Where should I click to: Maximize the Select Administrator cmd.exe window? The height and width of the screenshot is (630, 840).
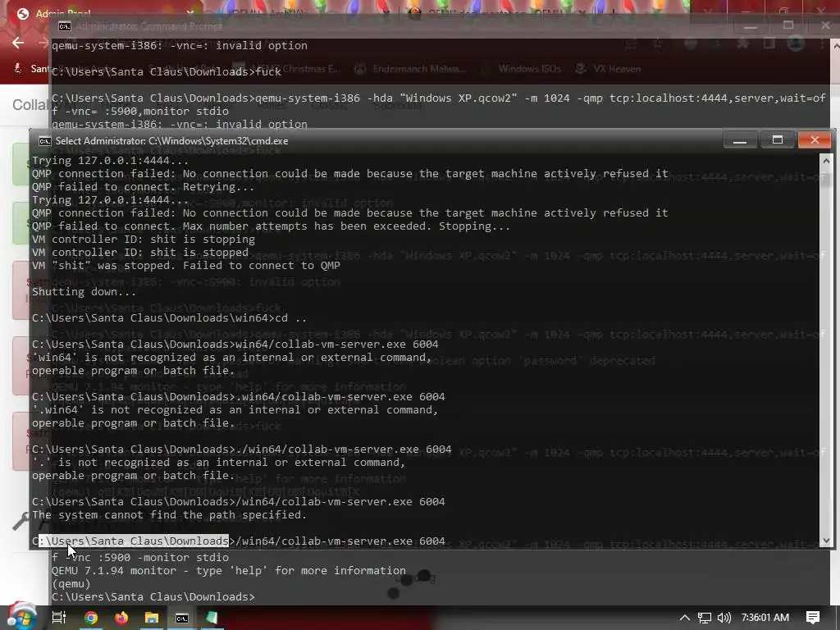[778, 140]
